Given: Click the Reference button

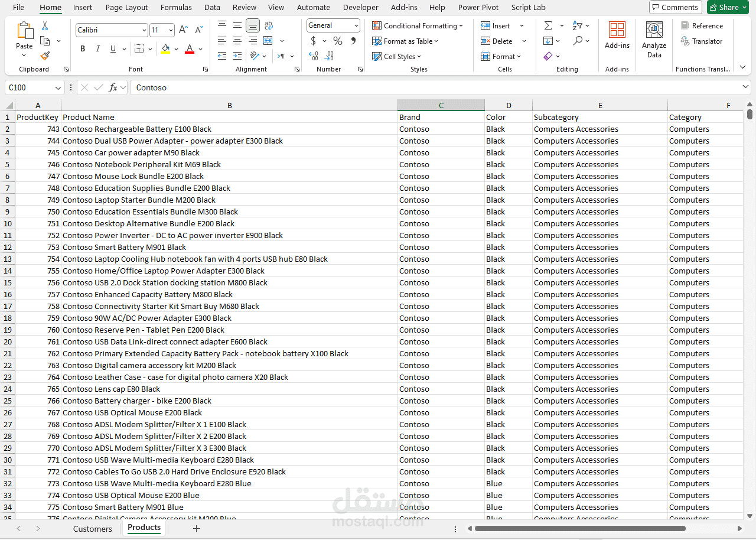Looking at the screenshot, I should point(702,25).
